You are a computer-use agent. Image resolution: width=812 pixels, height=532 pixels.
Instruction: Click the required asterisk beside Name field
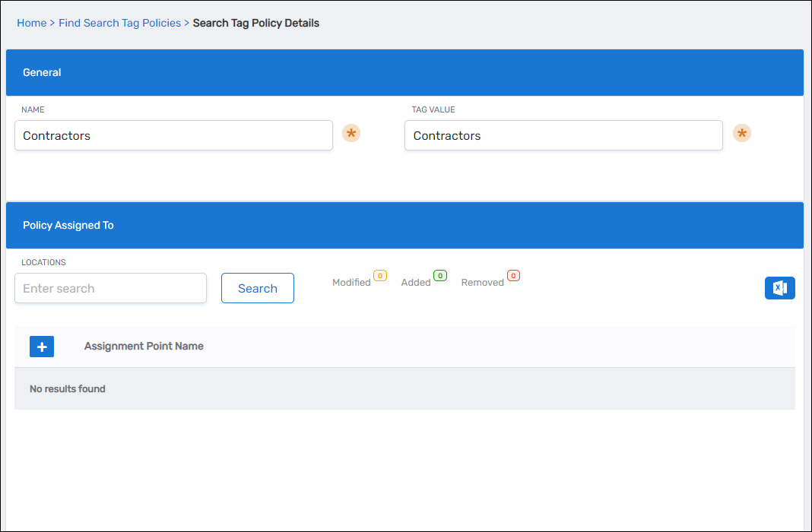[350, 134]
